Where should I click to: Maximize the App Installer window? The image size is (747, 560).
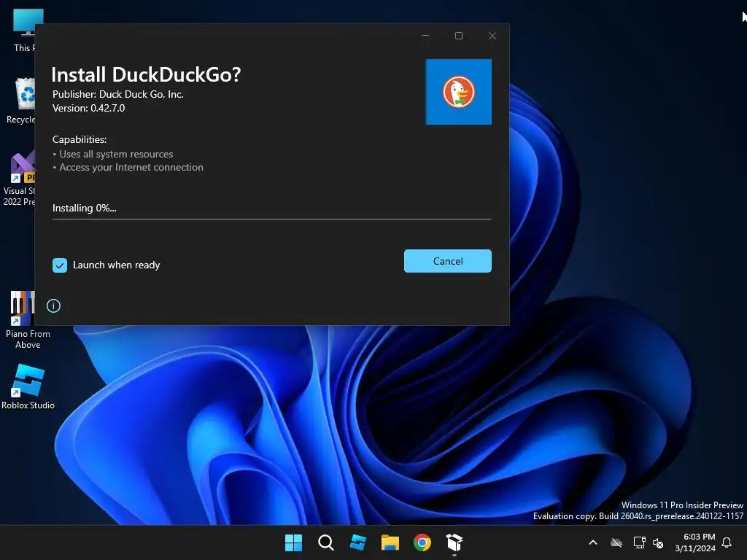(x=459, y=36)
